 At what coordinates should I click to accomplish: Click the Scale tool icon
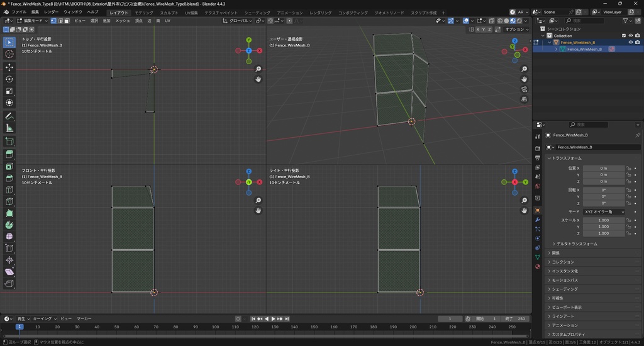click(x=9, y=91)
